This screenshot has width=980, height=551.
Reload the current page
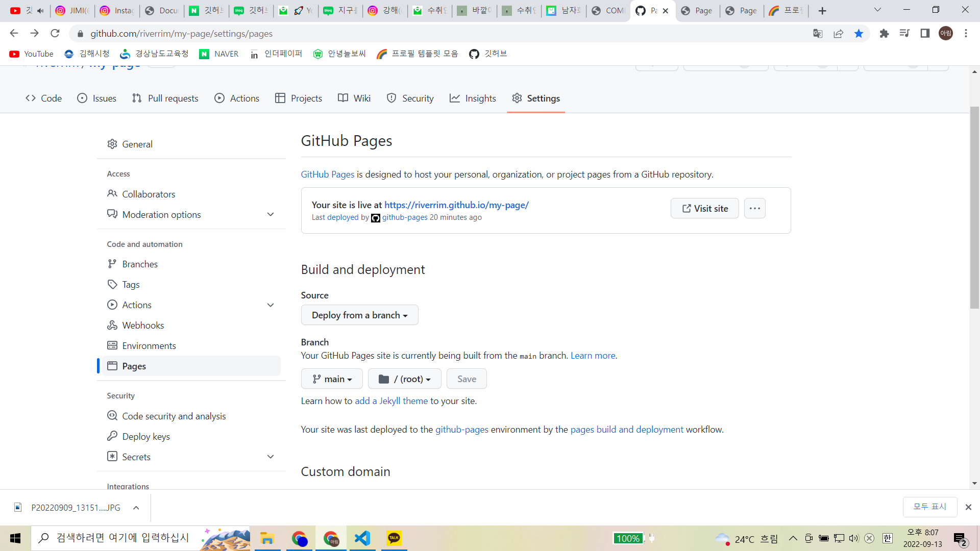tap(55, 33)
